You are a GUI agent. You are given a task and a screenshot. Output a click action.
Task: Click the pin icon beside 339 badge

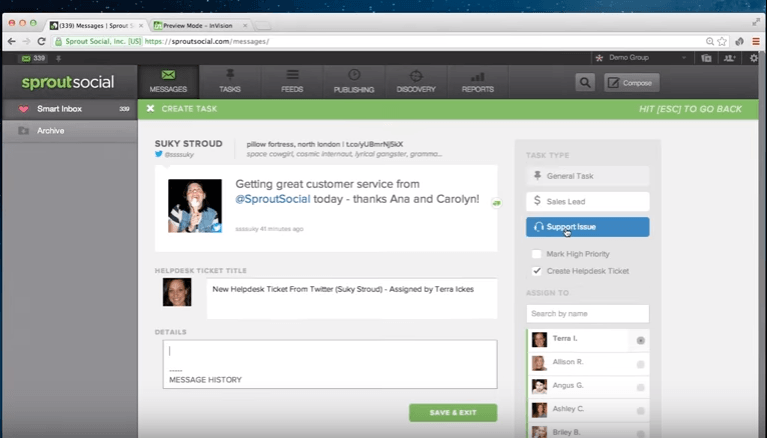click(58, 59)
